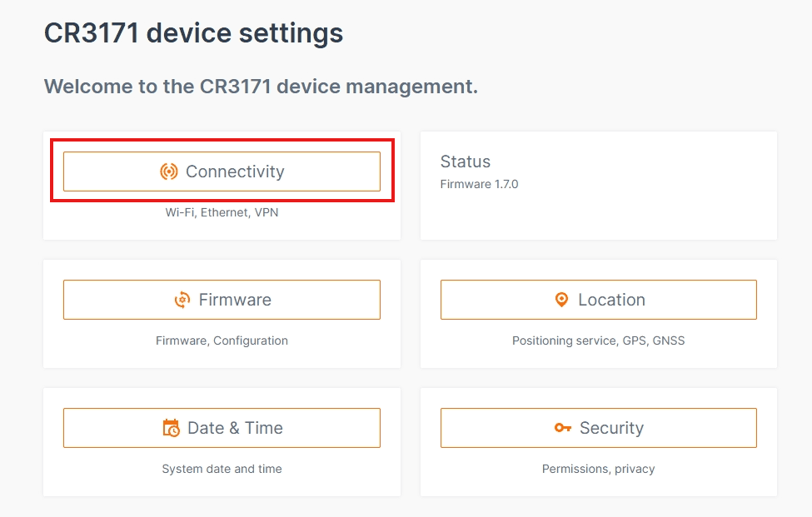This screenshot has height=517, width=812.
Task: Click the Connectivity text label
Action: 235,172
